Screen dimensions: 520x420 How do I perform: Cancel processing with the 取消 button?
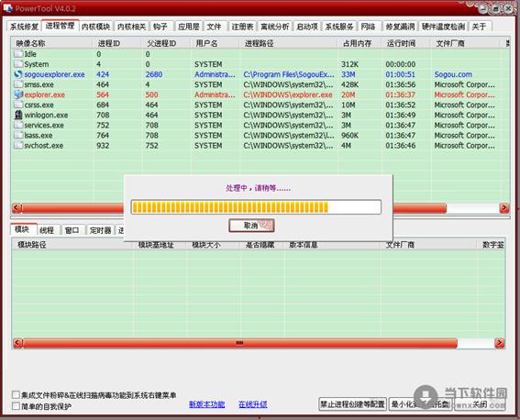tap(251, 226)
